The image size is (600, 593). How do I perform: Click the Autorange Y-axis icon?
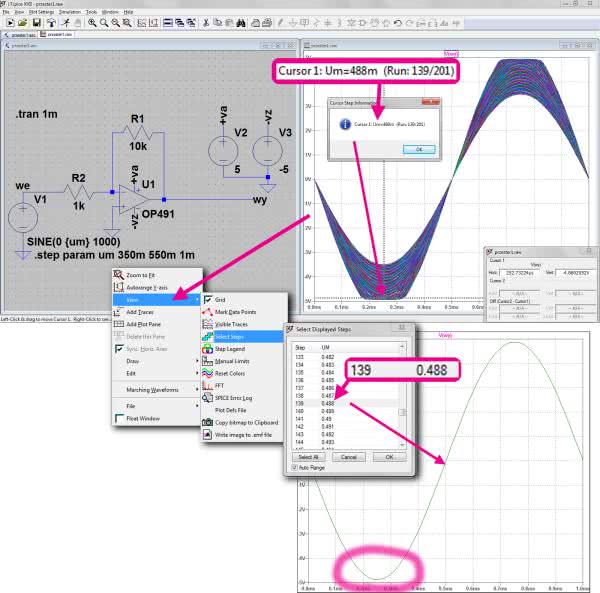click(x=118, y=286)
